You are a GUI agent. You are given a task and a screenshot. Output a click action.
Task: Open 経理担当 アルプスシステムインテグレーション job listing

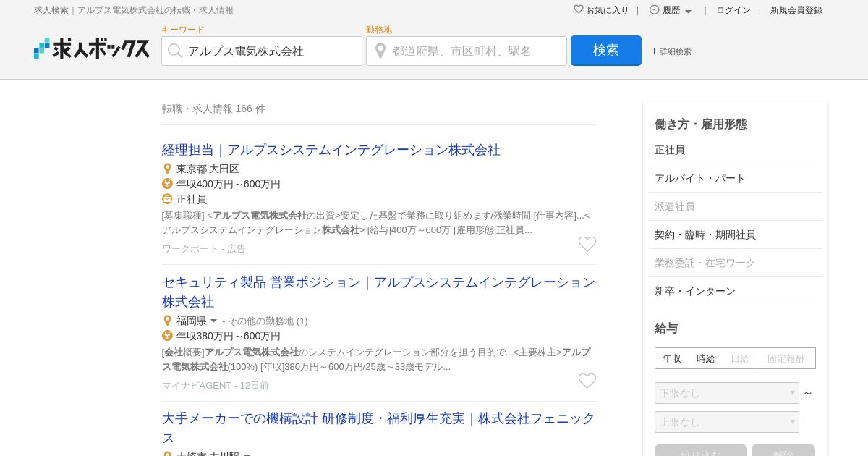point(331,150)
